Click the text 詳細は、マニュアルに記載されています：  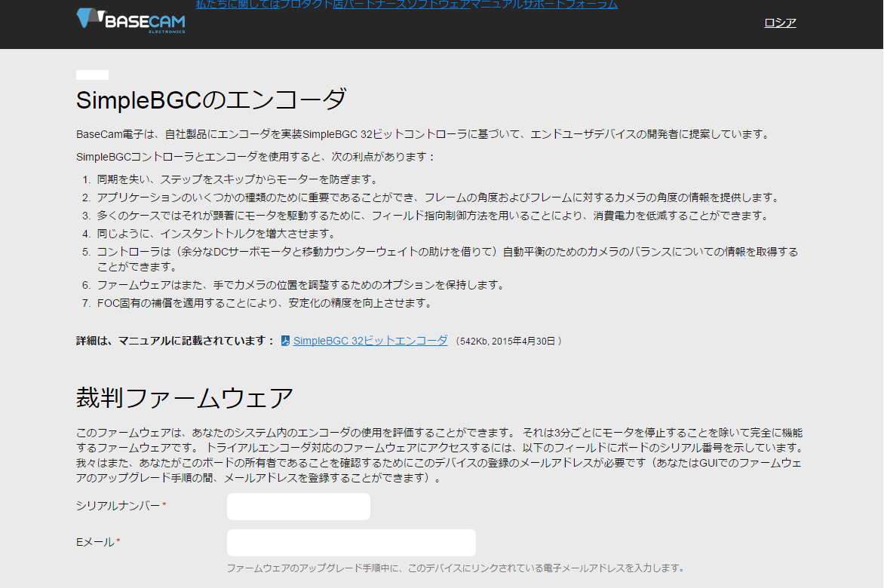(x=175, y=341)
